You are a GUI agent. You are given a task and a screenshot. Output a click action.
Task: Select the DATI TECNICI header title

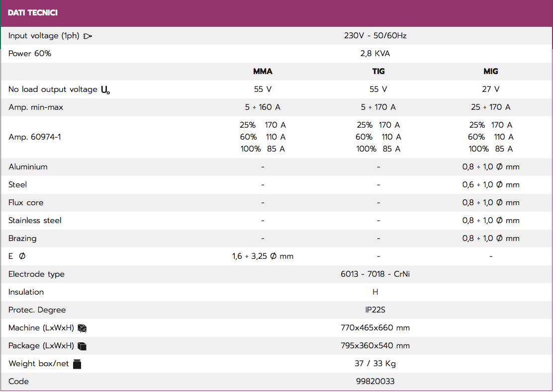(32, 13)
